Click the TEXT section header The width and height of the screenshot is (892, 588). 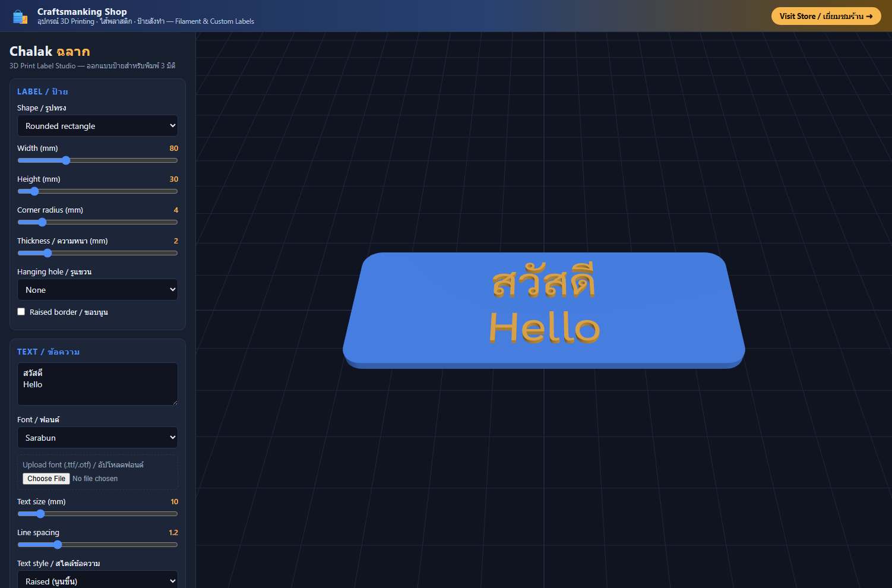(49, 352)
